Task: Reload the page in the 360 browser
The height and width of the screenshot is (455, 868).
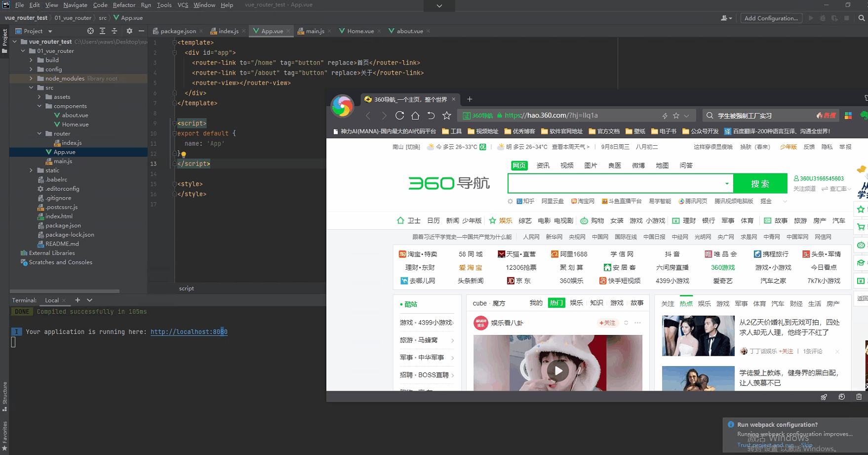Action: coord(400,116)
